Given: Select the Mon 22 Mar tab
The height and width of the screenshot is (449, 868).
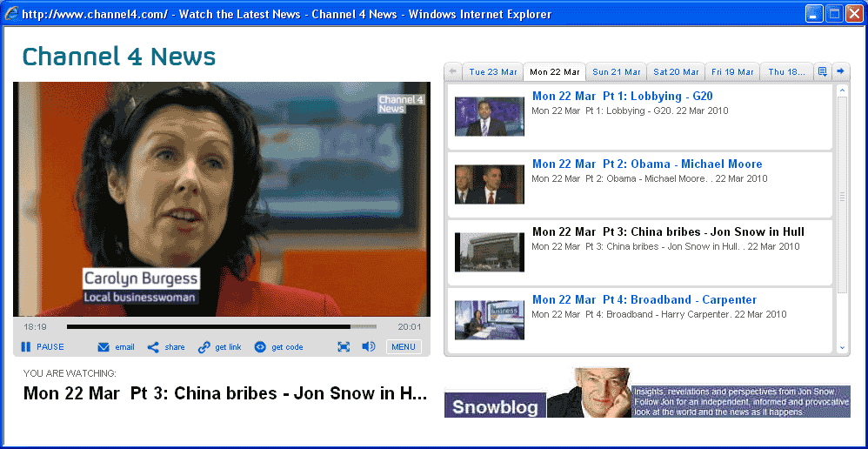Looking at the screenshot, I should 555,72.
